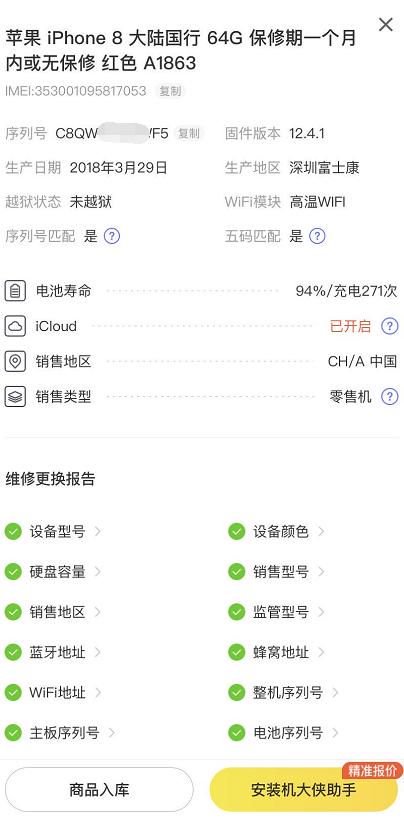Expand 设备型号 check details

point(53,532)
